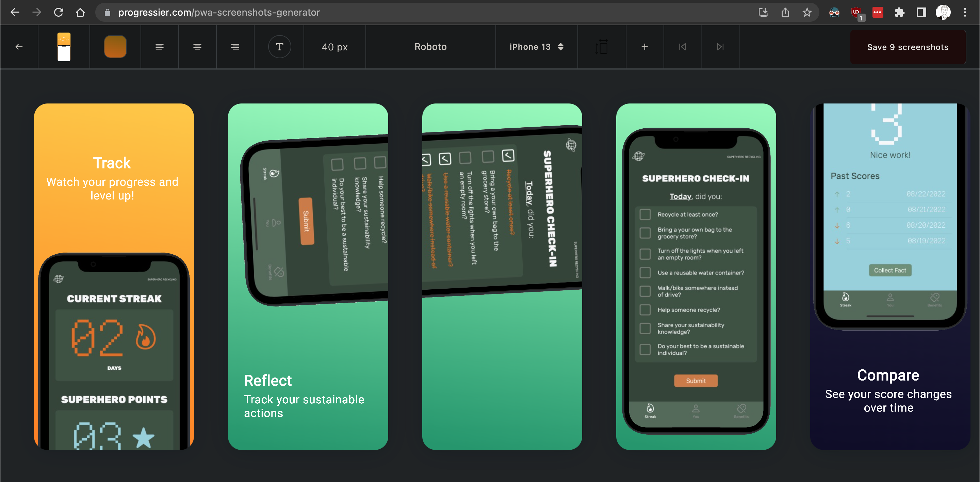The width and height of the screenshot is (980, 482).
Task: Open the orange background color swatch
Action: point(115,47)
